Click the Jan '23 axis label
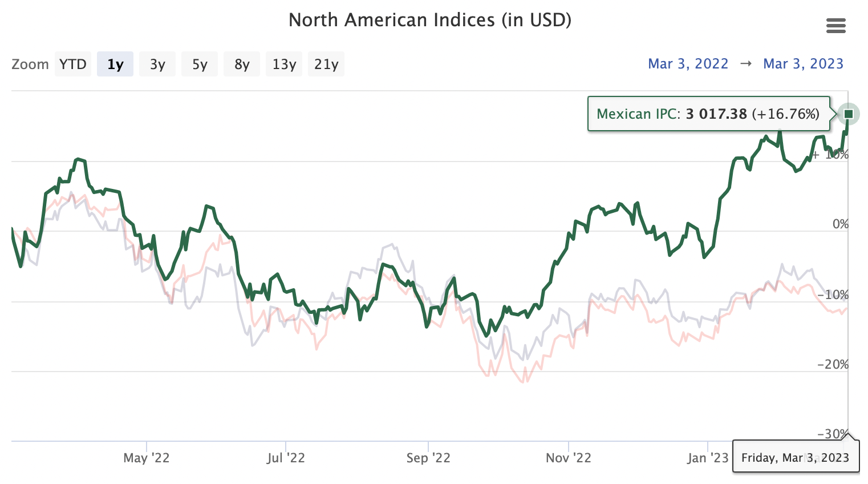 [x=708, y=458]
